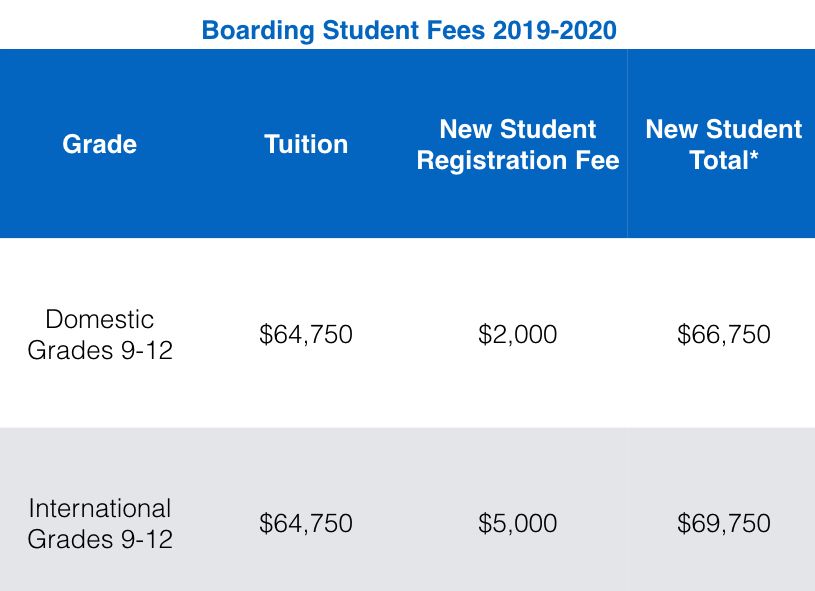The image size is (815, 591).
Task: Click the $69,750 total value
Action: pos(723,523)
